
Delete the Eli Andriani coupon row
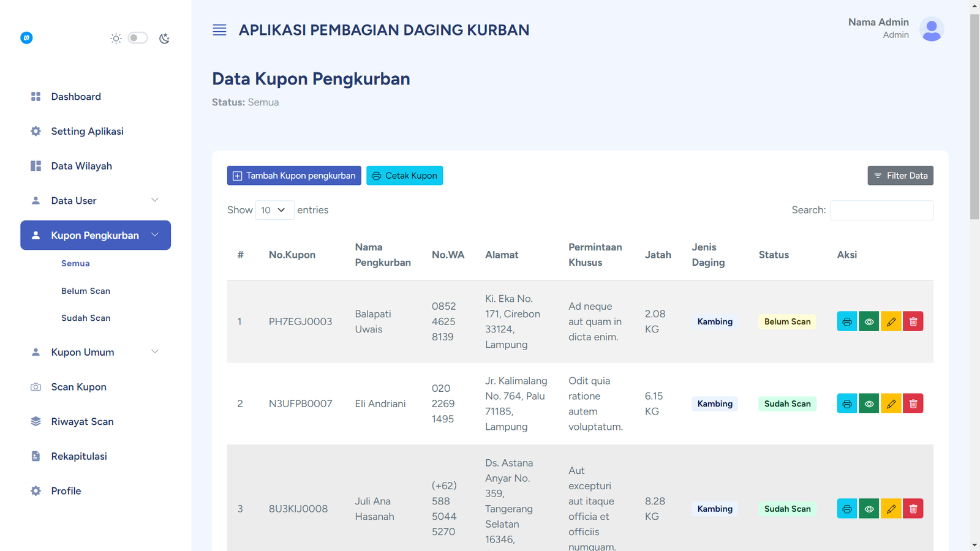click(913, 403)
